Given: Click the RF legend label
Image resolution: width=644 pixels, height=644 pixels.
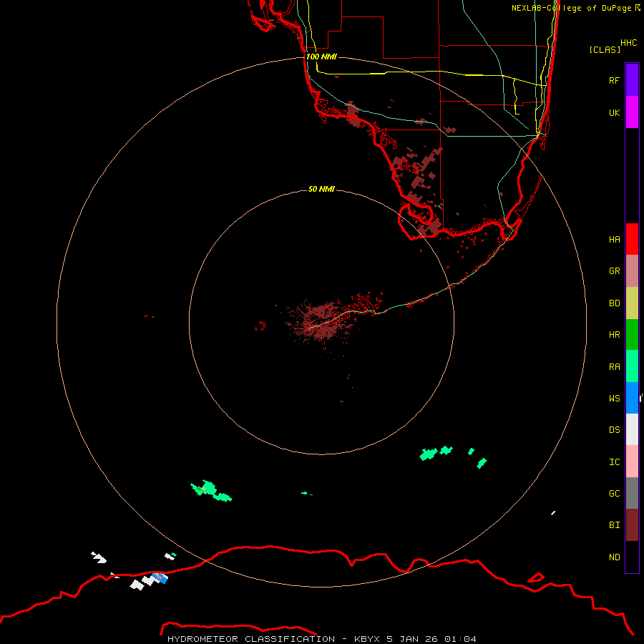Looking at the screenshot, I should 614,80.
